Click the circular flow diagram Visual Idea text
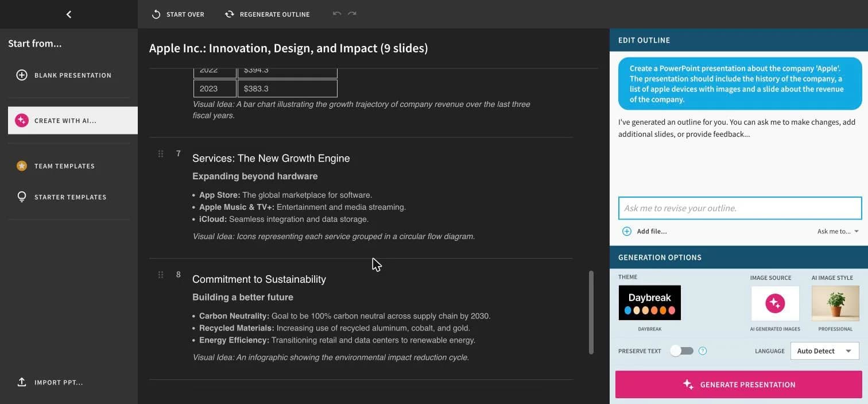This screenshot has width=868, height=404. (x=334, y=236)
